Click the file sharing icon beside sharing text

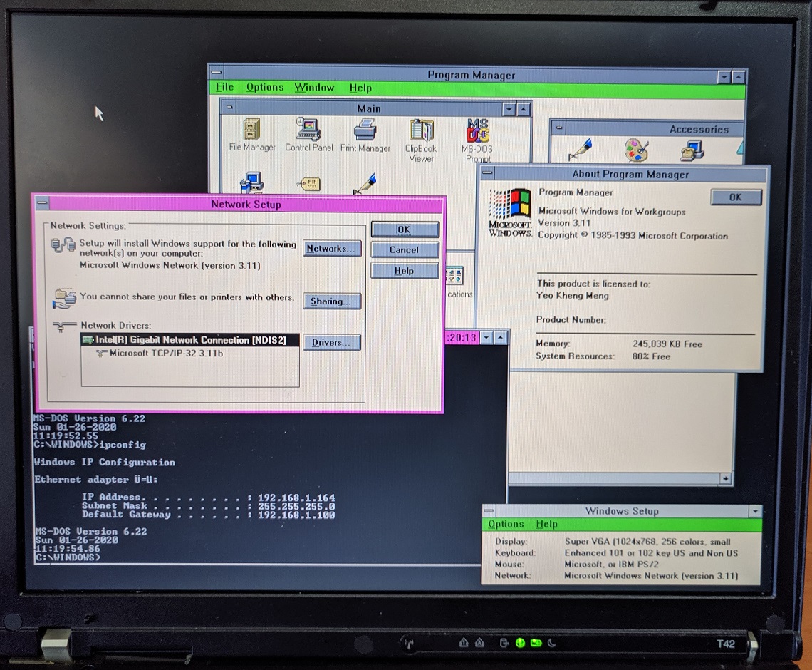65,299
